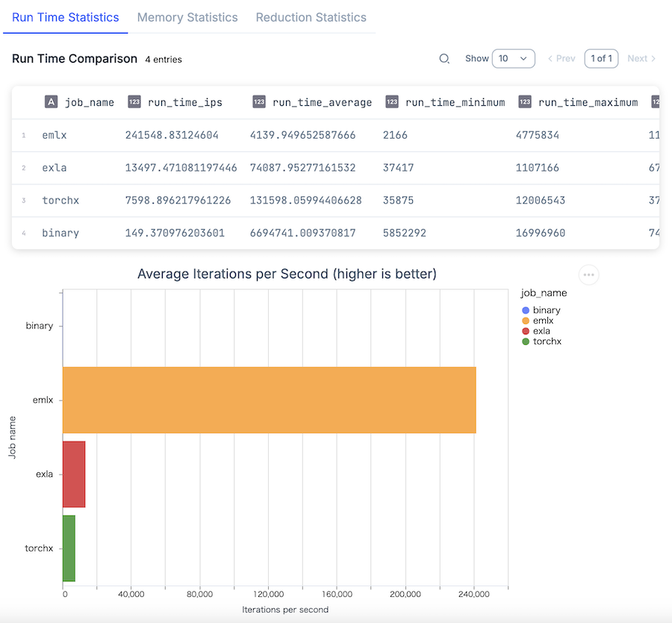Click the green torchx bar in chart
Image resolution: width=672 pixels, height=623 pixels.
[69, 548]
